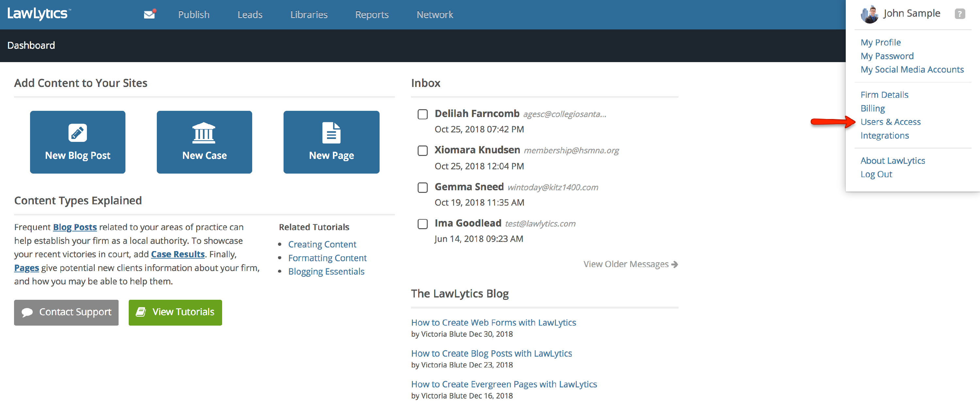
Task: Click the Oct 25, 2018 07:42 PM timestamp
Action: coord(479,129)
